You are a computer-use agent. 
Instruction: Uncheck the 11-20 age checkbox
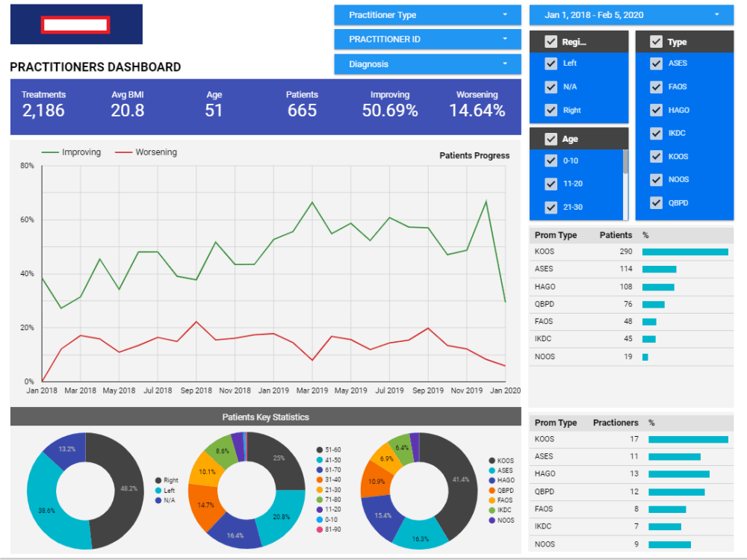(551, 184)
